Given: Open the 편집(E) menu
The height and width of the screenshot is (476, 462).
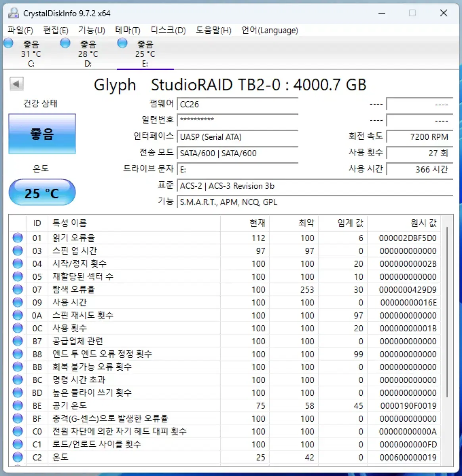Looking at the screenshot, I should click(56, 31).
